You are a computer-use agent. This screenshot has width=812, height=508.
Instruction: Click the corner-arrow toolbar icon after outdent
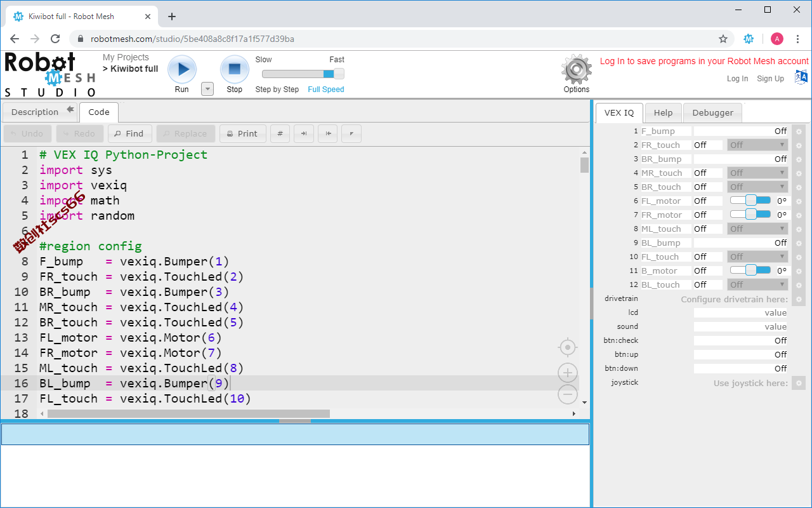pos(351,133)
